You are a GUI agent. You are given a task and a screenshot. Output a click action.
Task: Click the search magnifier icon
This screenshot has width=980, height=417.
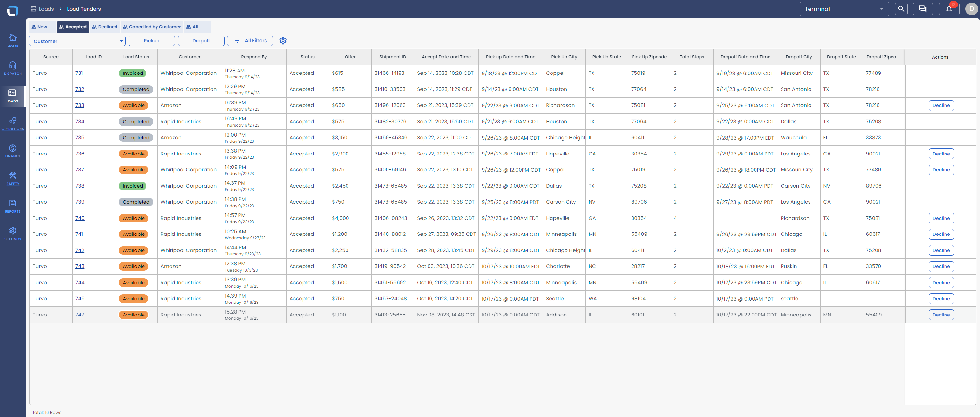tap(901, 9)
